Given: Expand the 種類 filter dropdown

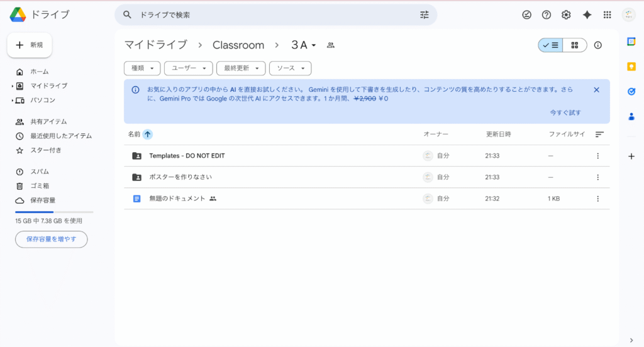Looking at the screenshot, I should click(142, 68).
